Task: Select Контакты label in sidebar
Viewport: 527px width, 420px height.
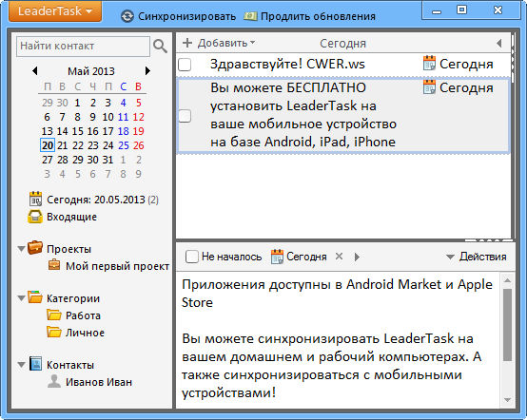Action: [x=70, y=365]
